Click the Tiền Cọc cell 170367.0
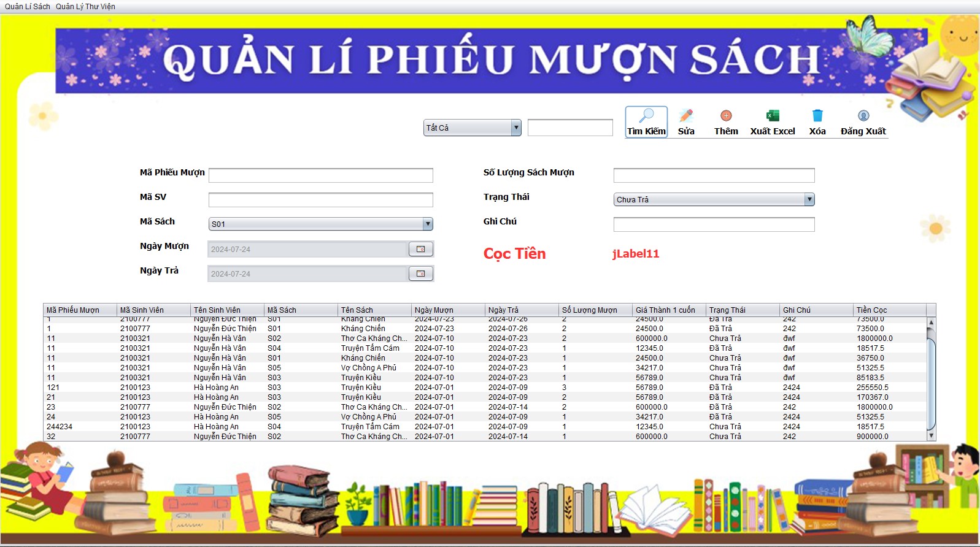 pos(890,397)
